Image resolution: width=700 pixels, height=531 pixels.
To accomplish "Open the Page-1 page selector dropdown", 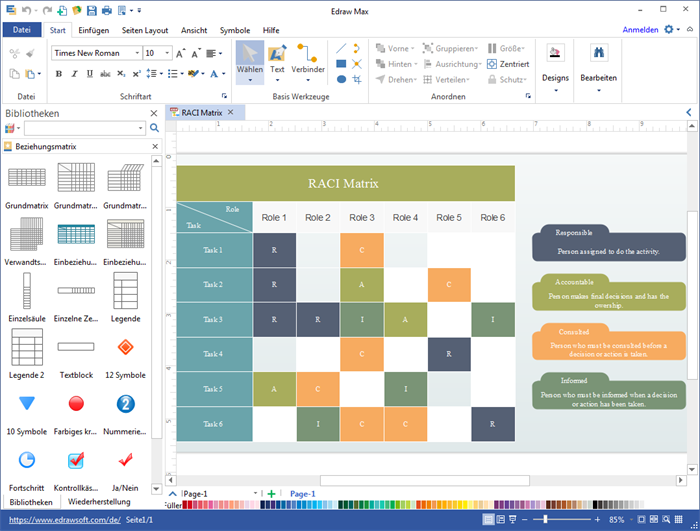I will pyautogui.click(x=255, y=493).
